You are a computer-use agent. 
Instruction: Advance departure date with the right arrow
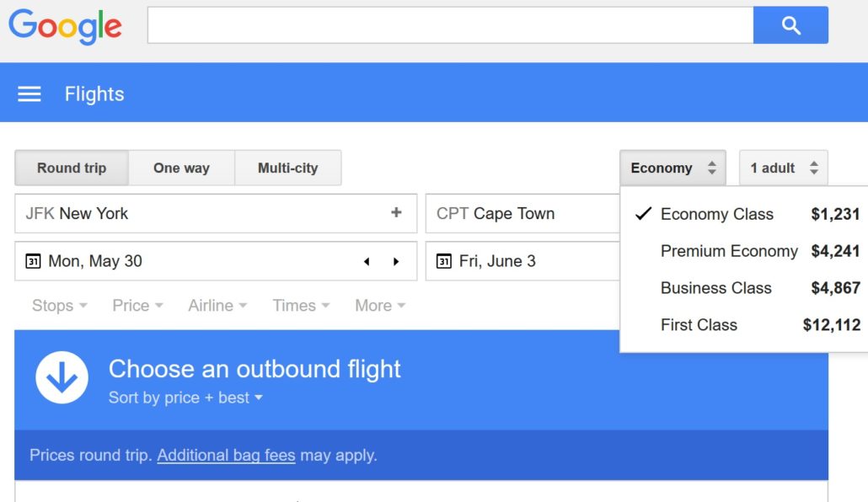[396, 261]
